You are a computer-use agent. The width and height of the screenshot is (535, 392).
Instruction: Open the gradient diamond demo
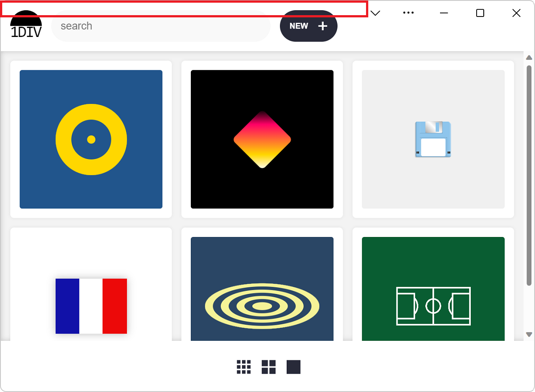click(x=262, y=139)
